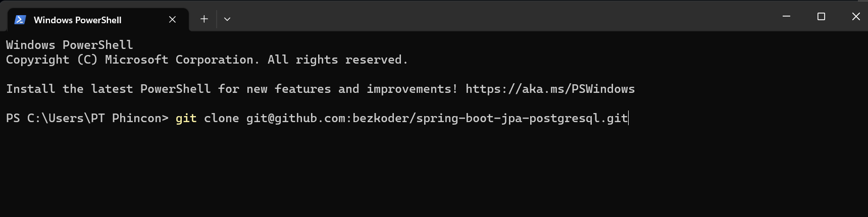The height and width of the screenshot is (217, 868).
Task: Click the PowerShell icon on the tab
Action: [20, 20]
